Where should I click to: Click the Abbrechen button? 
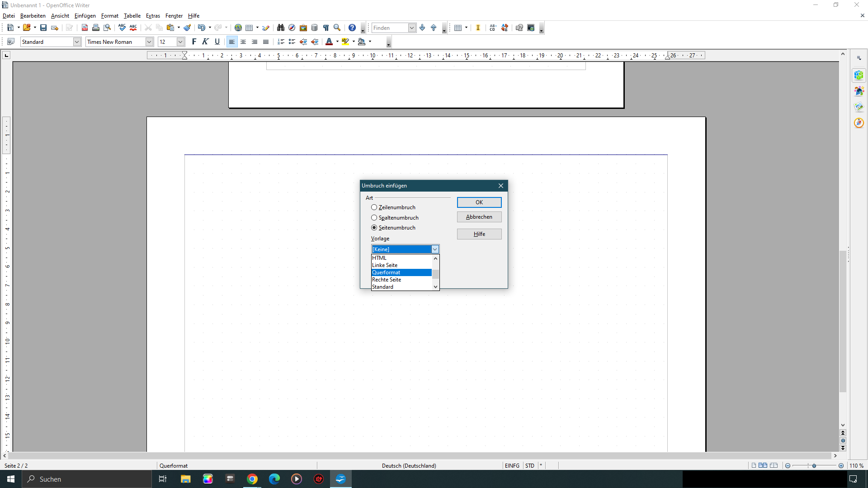point(479,217)
